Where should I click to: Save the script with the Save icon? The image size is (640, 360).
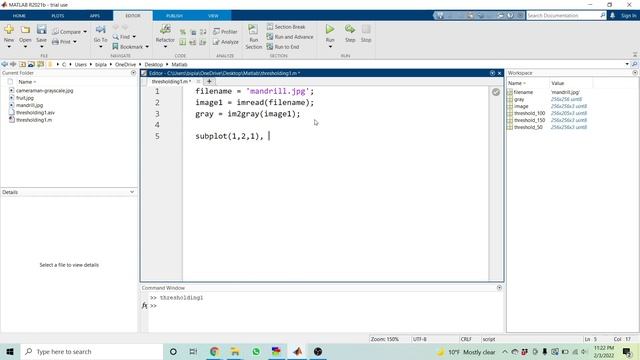click(41, 29)
